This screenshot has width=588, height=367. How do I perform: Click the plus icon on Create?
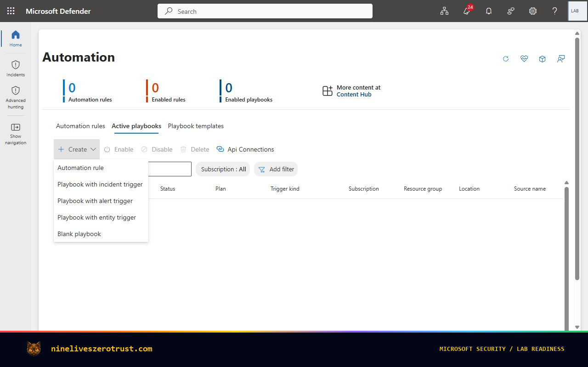click(61, 149)
